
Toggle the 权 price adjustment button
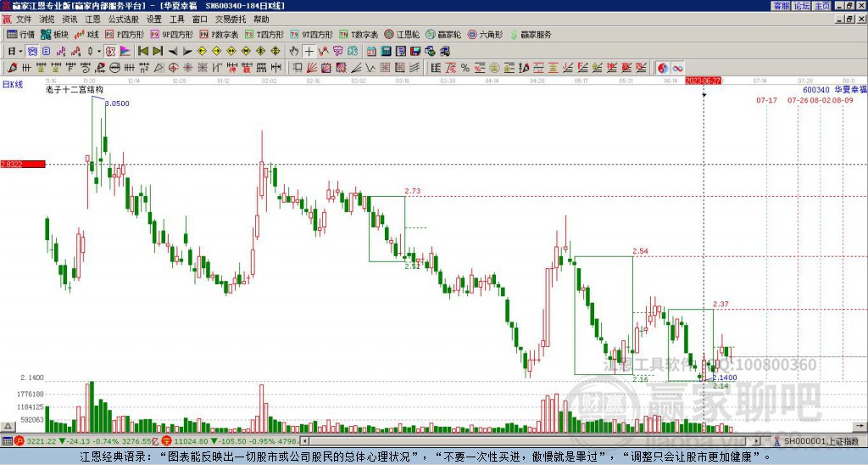coord(110,52)
